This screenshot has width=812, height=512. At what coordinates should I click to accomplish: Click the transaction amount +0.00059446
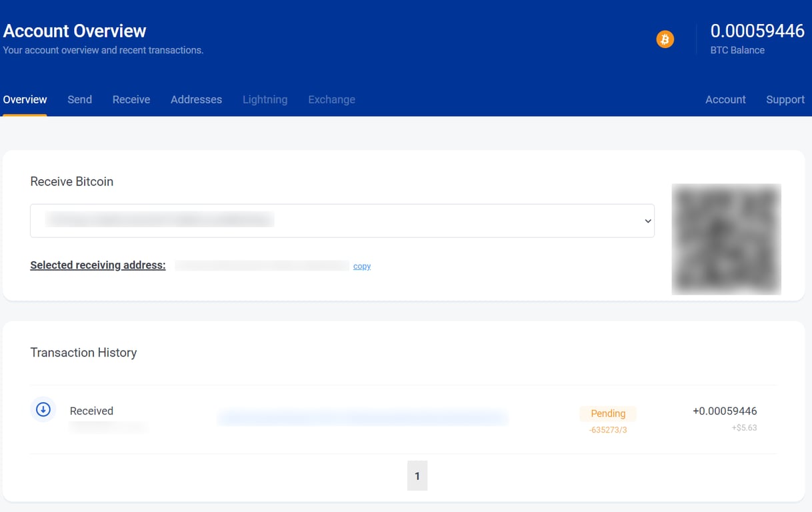pyautogui.click(x=724, y=411)
